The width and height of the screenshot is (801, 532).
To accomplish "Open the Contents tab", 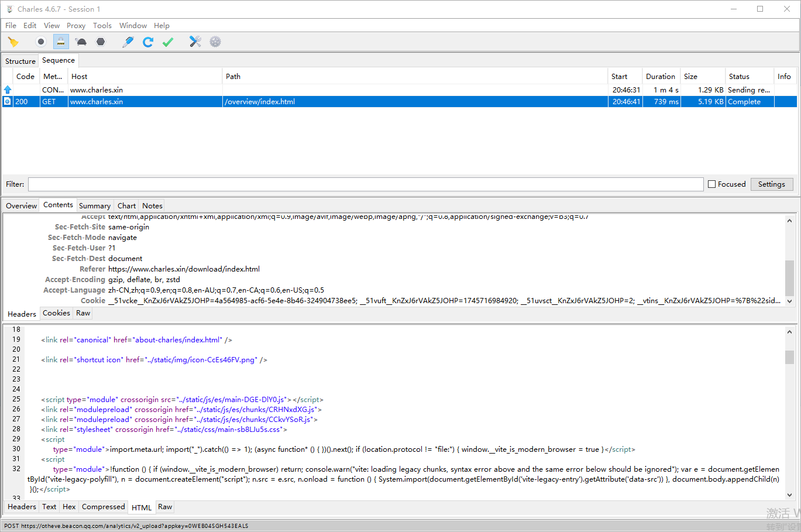I will coord(58,205).
